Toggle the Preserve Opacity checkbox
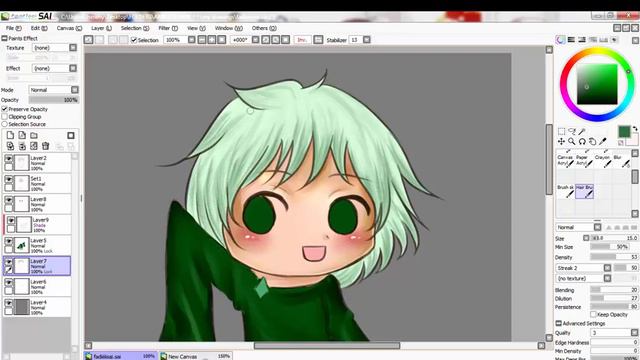Screen dimensions: 640x360 [4, 109]
